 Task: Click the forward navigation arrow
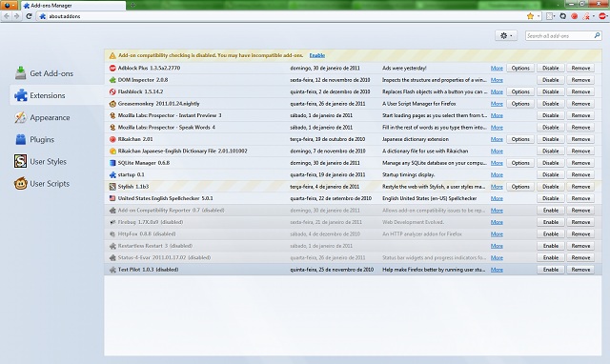(x=16, y=16)
